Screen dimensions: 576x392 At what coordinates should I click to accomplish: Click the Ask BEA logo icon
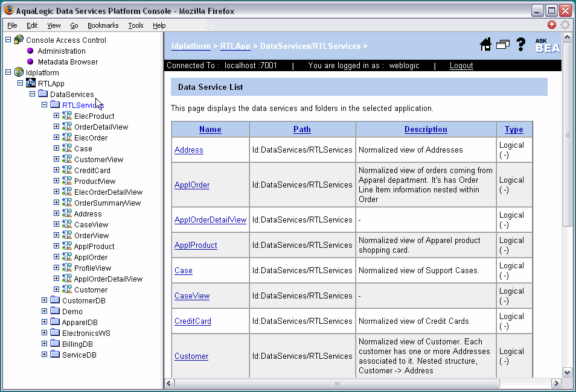pos(548,45)
